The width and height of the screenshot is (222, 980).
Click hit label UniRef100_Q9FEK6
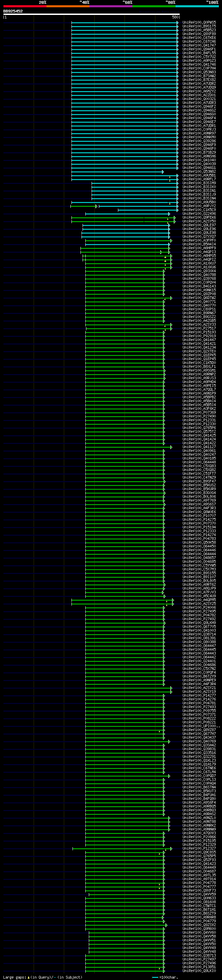click(199, 217)
